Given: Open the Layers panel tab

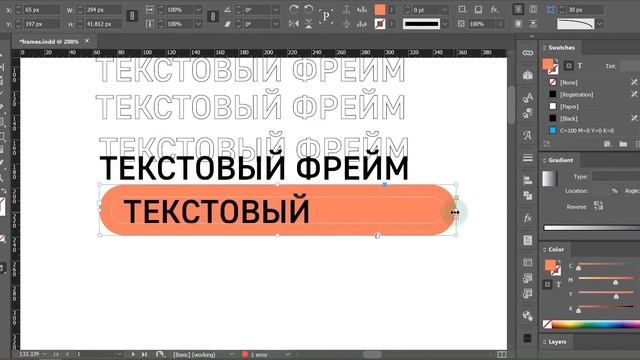Looking at the screenshot, I should [557, 342].
